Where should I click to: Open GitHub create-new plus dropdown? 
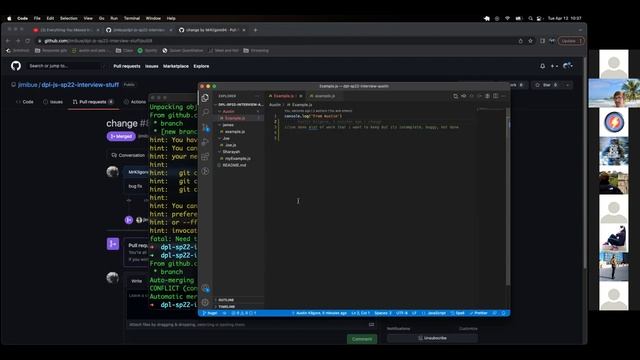tap(554, 66)
